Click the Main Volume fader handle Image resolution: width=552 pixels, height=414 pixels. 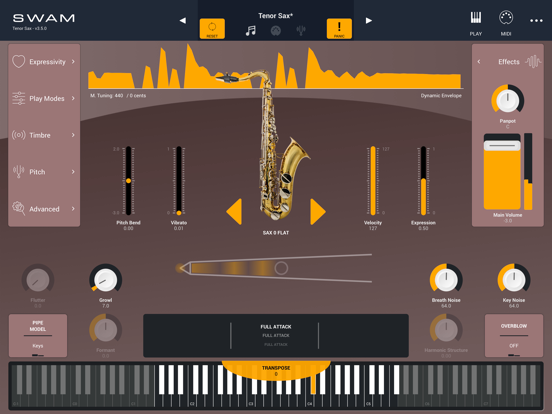(x=502, y=145)
